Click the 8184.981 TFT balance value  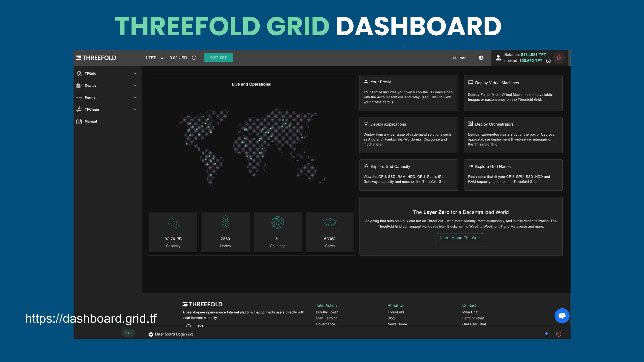tap(533, 55)
